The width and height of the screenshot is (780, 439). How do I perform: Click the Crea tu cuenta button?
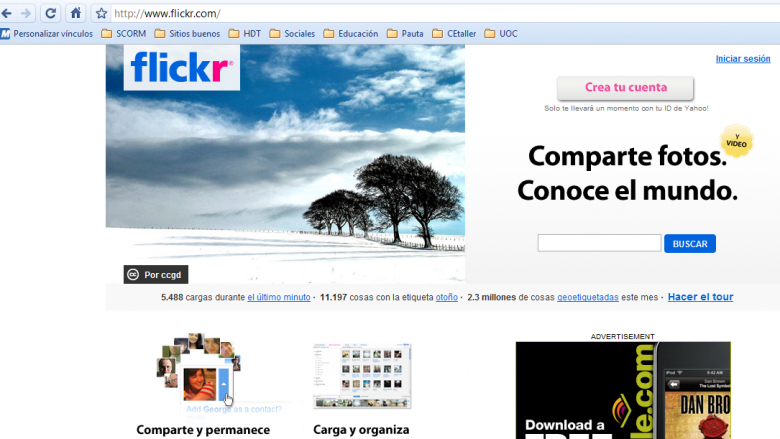[x=625, y=88]
